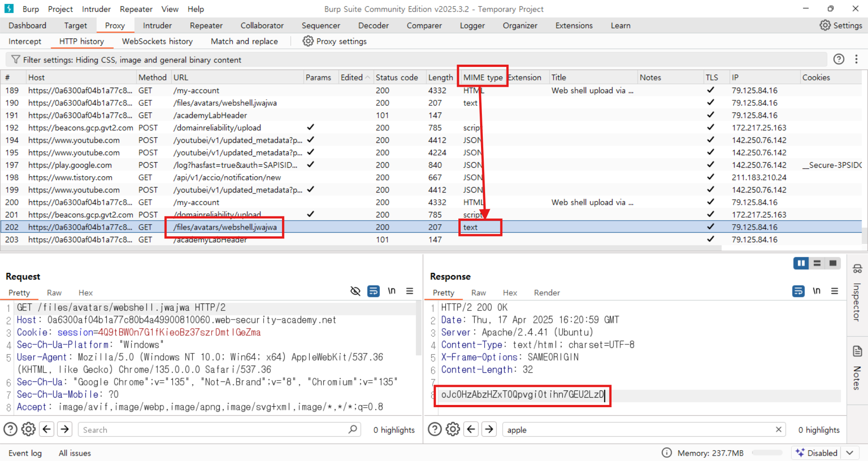The height and width of the screenshot is (461, 868).
Task: Open All issues
Action: 75,453
